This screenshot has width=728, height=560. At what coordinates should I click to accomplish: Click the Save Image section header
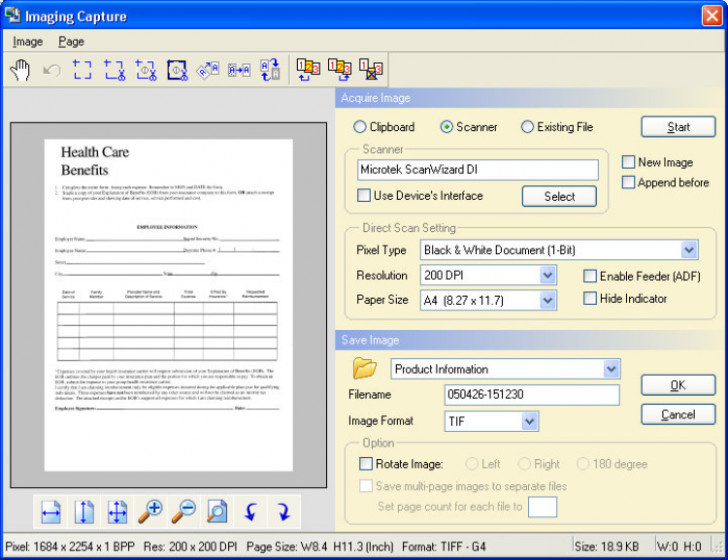[x=529, y=340]
